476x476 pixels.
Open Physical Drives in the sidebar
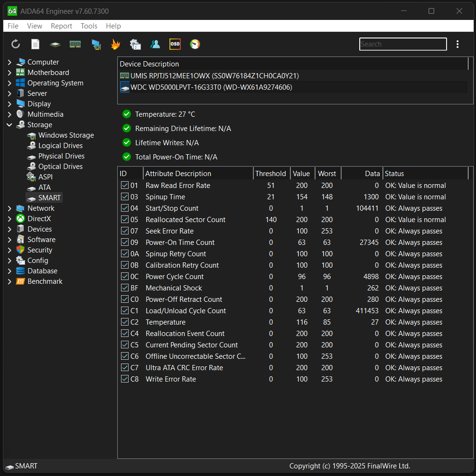pos(61,156)
